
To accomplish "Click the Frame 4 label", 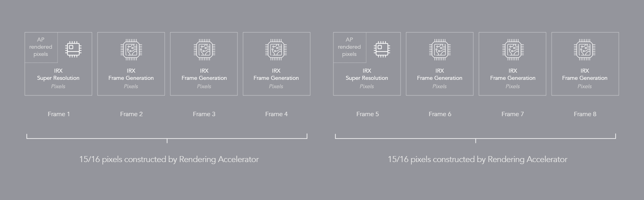I will point(276,114).
